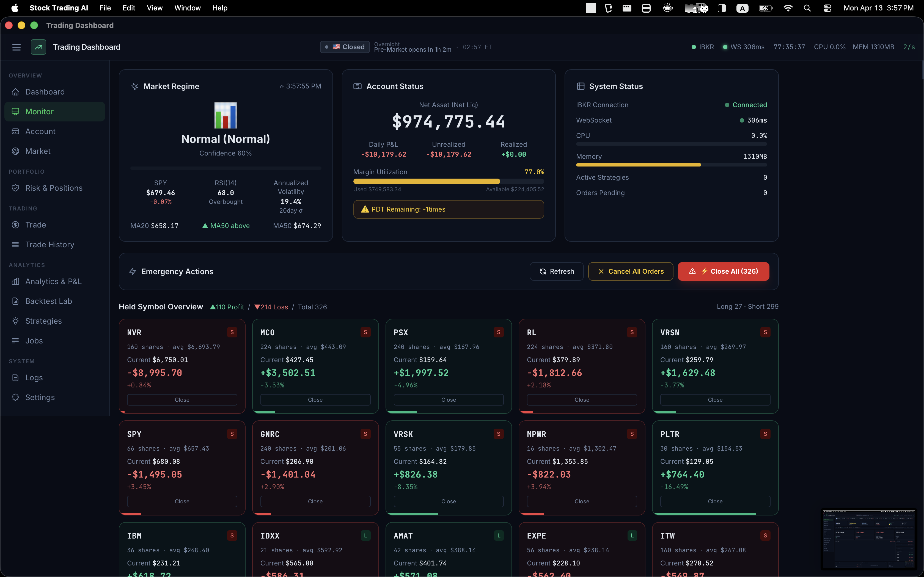Select the Analytics & P&L chart icon
The height and width of the screenshot is (577, 924).
pyautogui.click(x=16, y=281)
